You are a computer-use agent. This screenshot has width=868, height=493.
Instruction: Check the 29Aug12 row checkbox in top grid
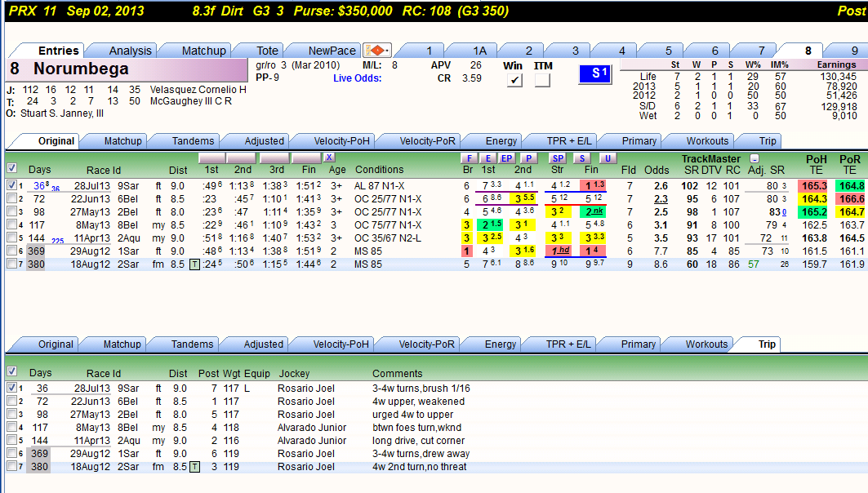(x=11, y=251)
